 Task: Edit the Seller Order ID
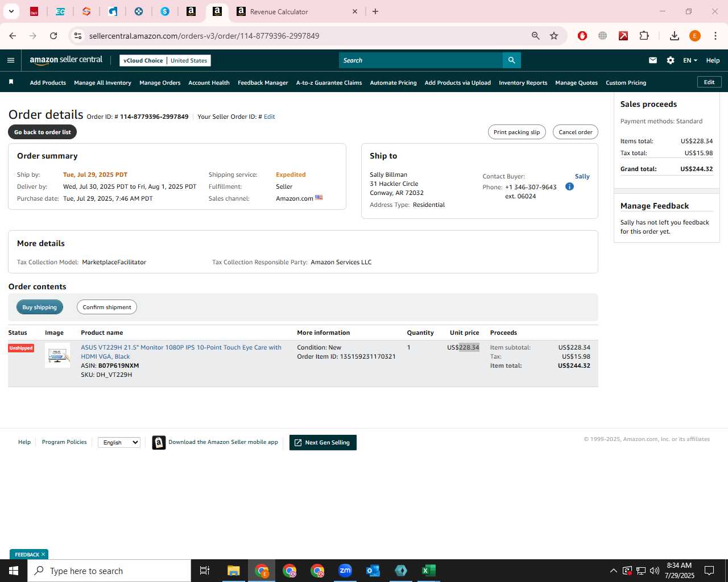coord(269,117)
